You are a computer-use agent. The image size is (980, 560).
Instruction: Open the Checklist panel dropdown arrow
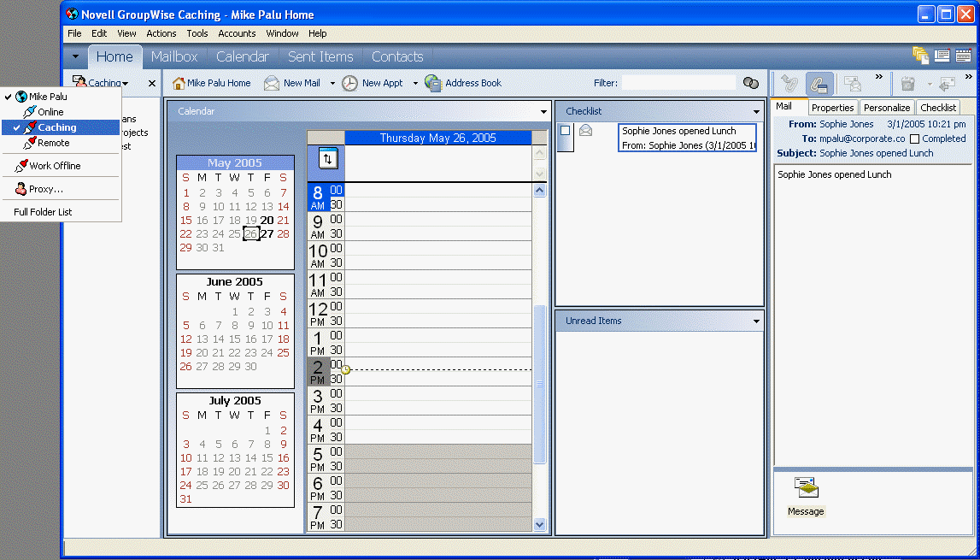coord(756,111)
